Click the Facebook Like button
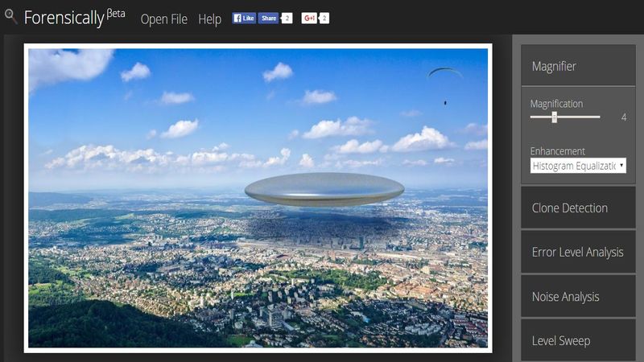 [x=244, y=18]
